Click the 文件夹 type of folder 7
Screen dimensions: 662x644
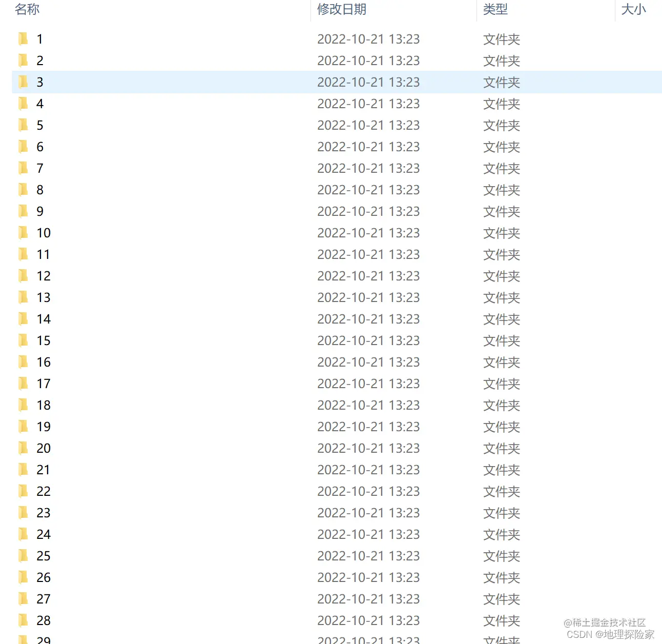click(x=502, y=169)
